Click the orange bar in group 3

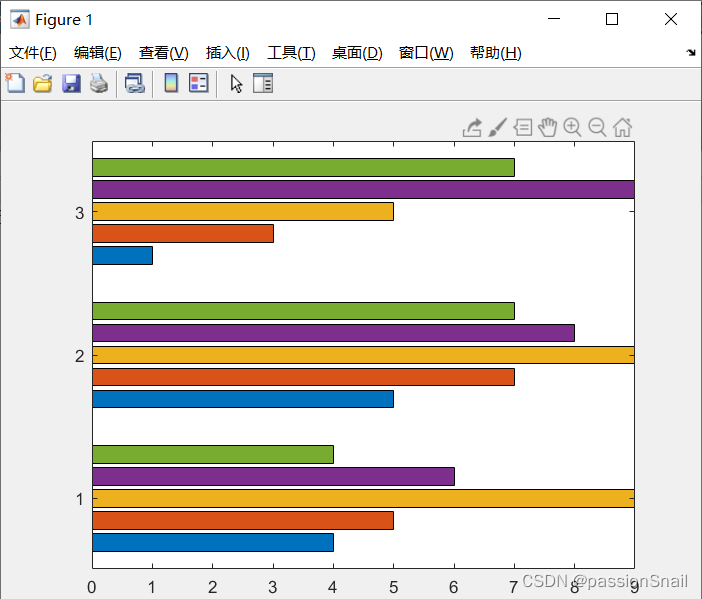183,233
